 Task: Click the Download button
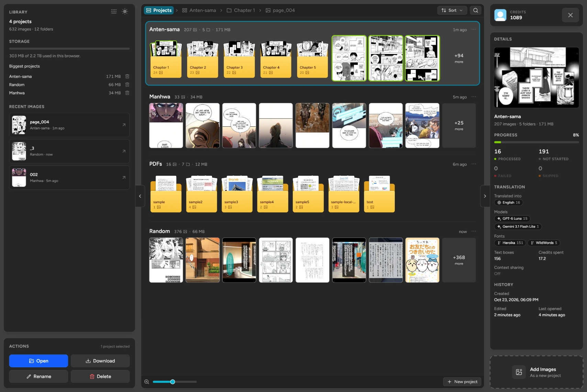tap(100, 361)
